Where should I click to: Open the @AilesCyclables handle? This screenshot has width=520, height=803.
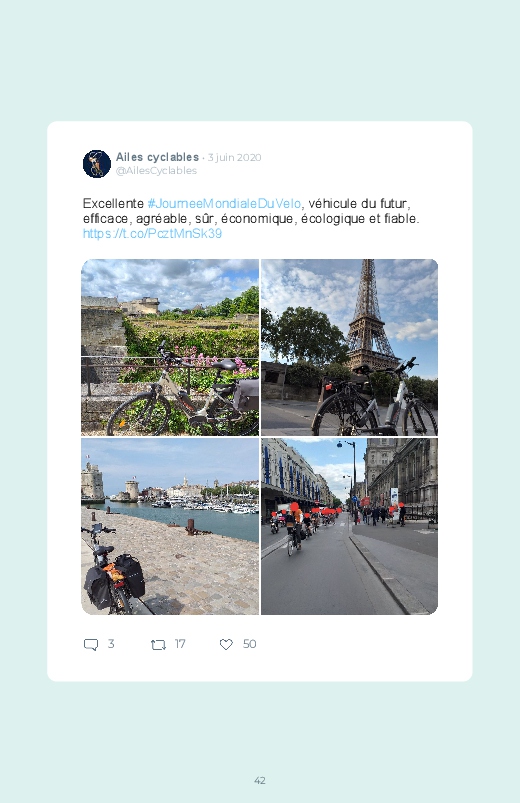tap(156, 171)
